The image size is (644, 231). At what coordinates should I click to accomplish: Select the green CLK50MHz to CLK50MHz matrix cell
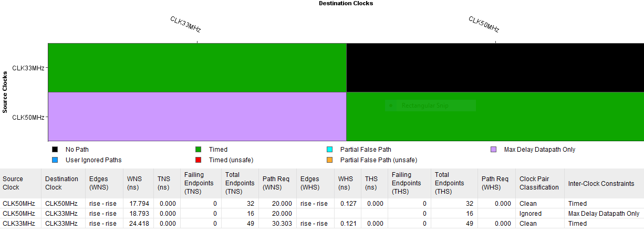point(495,117)
